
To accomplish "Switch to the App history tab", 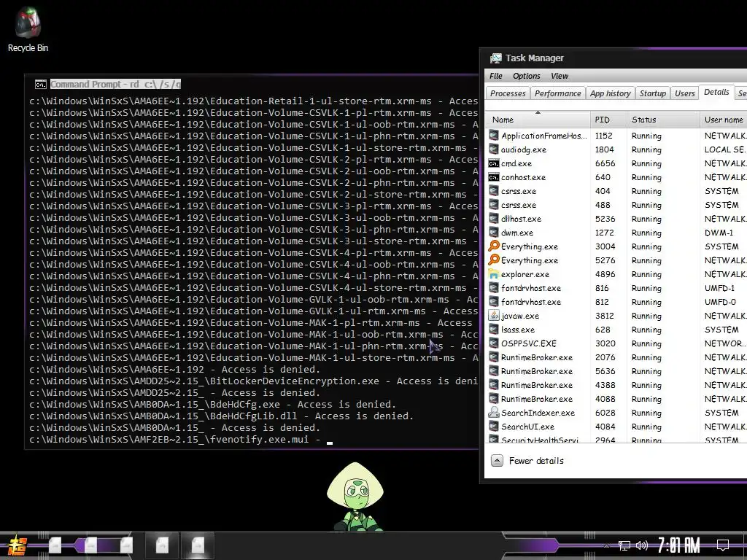I will (x=611, y=93).
